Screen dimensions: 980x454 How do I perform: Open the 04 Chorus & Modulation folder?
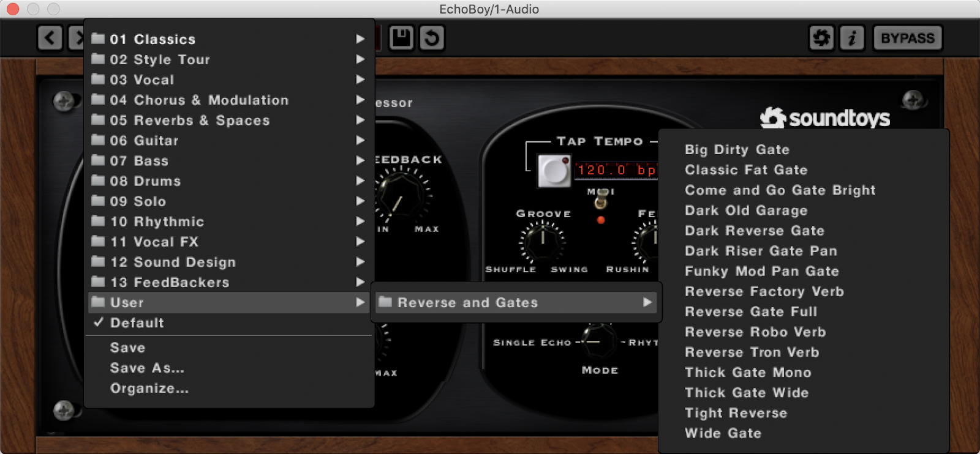tap(228, 100)
